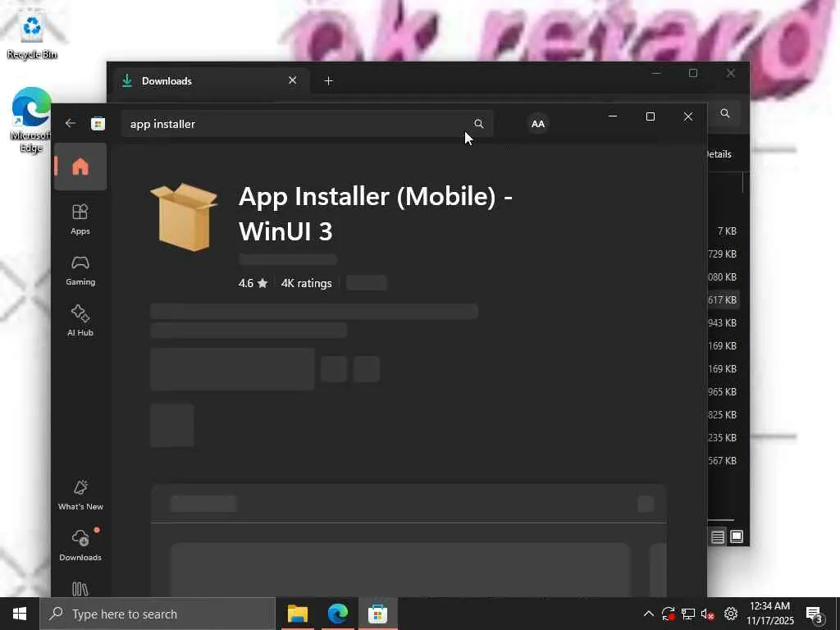Screen dimensions: 840x630
Task: Close the Microsoft Store window
Action: click(688, 116)
